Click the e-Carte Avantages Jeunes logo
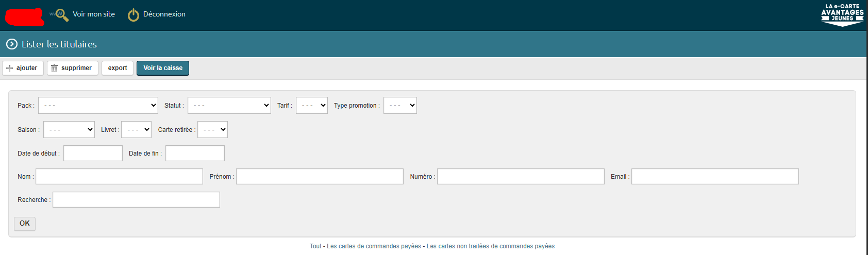The width and height of the screenshot is (868, 255). tap(842, 15)
